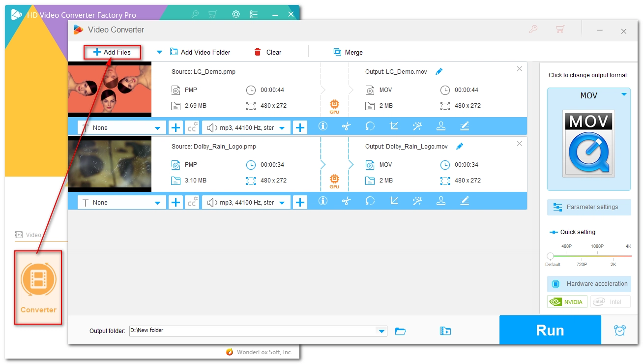Open subtitle edit tool for LG_Demo
This screenshot has width=644, height=364.
[465, 126]
